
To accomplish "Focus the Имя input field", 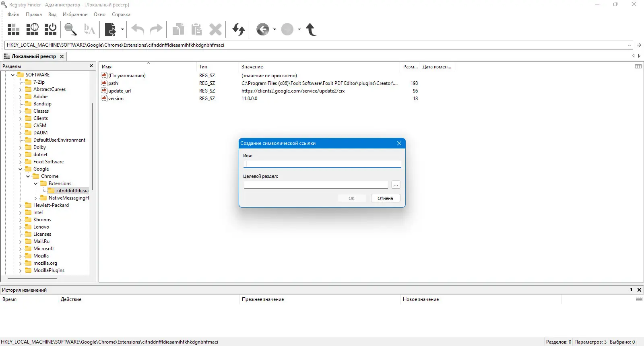I will click(322, 164).
